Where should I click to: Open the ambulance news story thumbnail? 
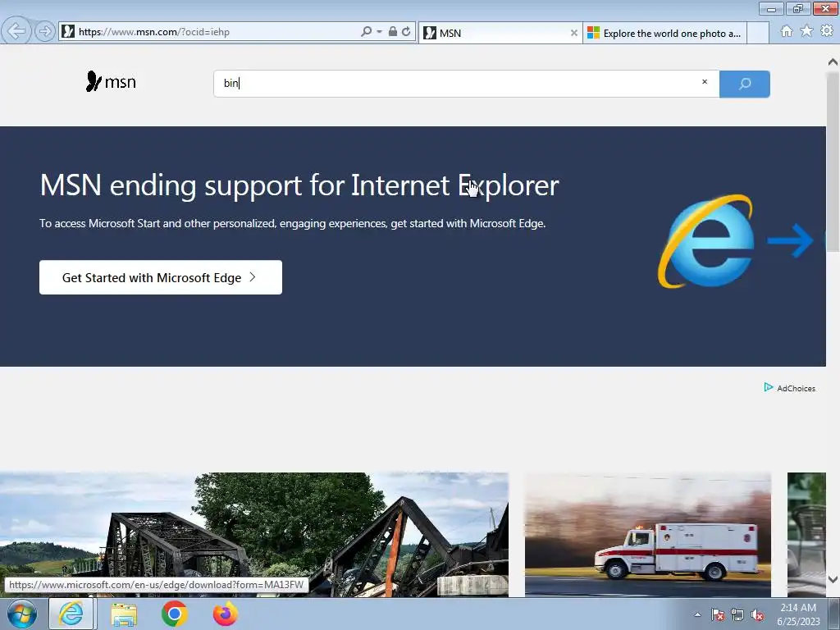pyautogui.click(x=648, y=535)
